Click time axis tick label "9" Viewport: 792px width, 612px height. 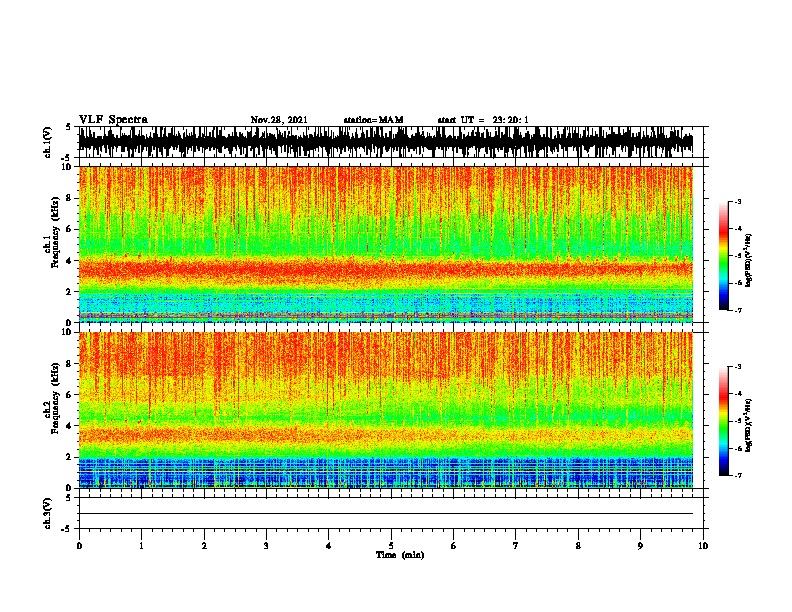coord(640,546)
